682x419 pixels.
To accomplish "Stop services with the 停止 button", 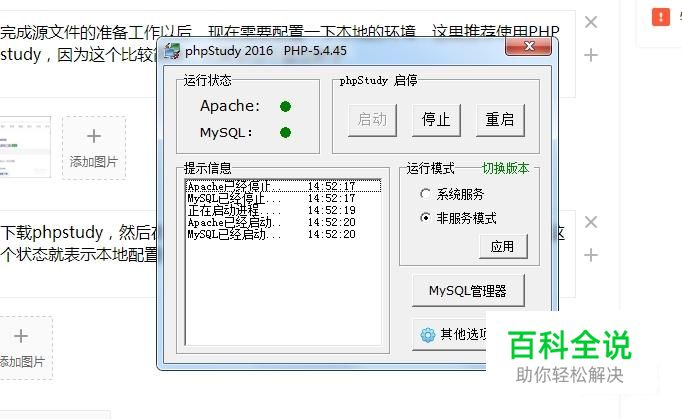I will [436, 120].
